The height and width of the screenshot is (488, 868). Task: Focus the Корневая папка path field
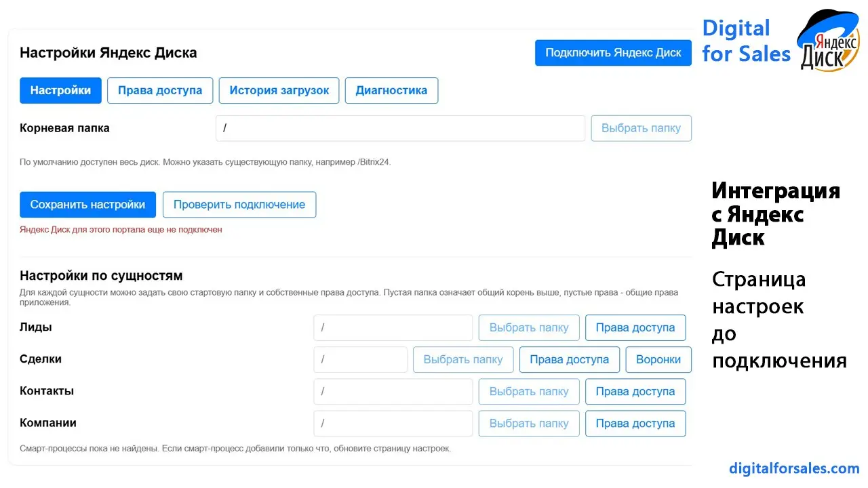(x=400, y=128)
